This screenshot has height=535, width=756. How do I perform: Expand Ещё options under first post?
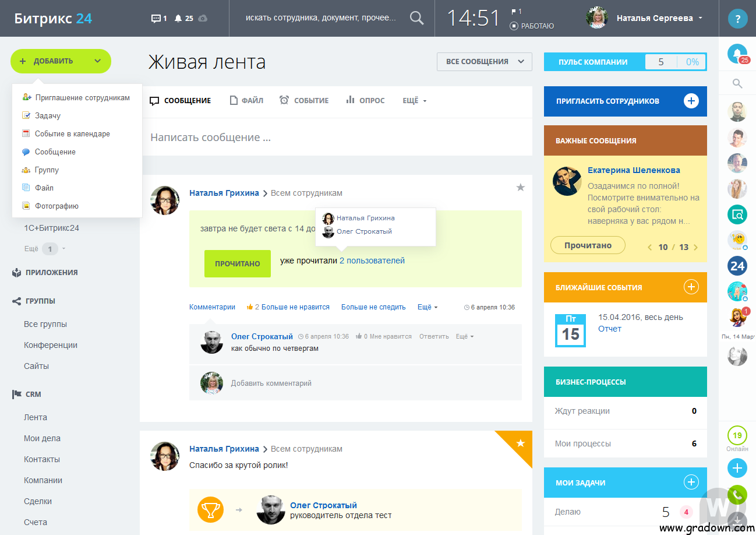click(428, 307)
